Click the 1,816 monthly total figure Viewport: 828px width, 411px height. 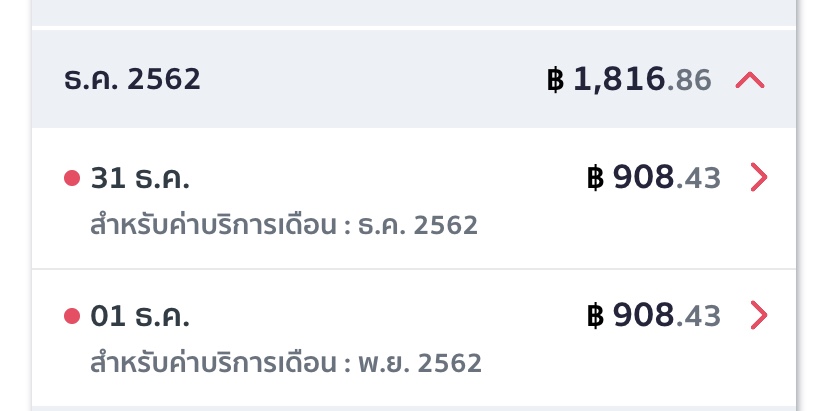pyautogui.click(x=619, y=80)
